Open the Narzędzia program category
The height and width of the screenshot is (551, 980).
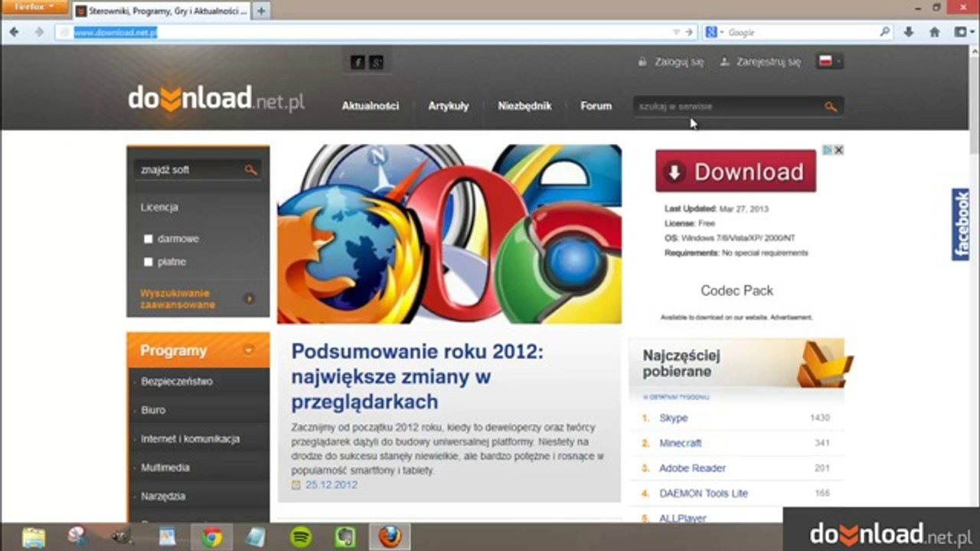[x=163, y=497]
